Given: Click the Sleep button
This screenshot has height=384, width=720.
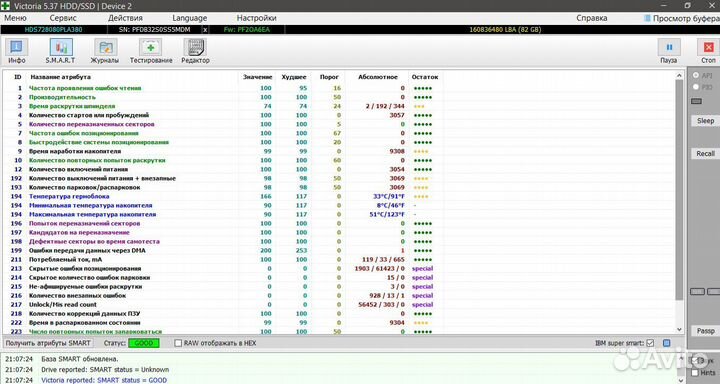Looking at the screenshot, I should (705, 121).
